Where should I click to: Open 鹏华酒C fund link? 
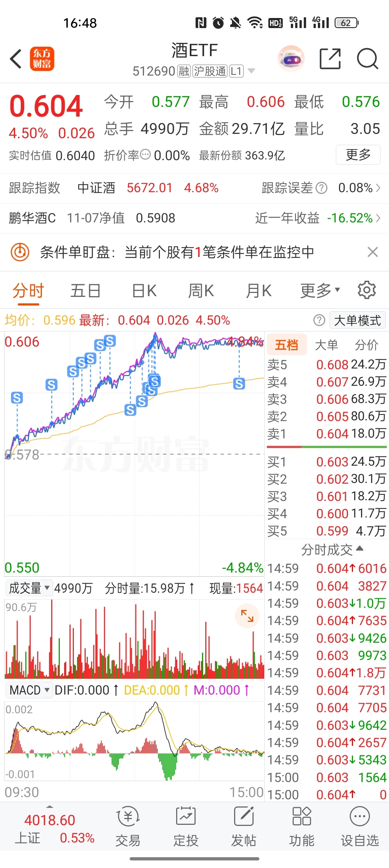pyautogui.click(x=32, y=218)
